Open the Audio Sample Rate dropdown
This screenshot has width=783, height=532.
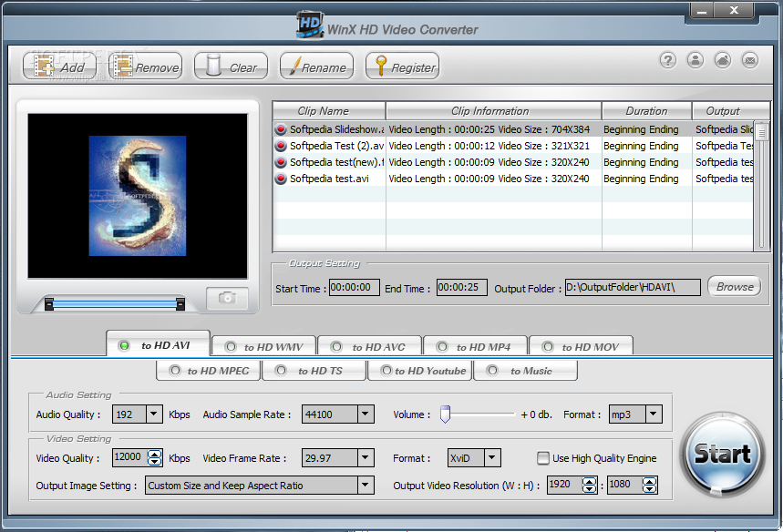pos(366,414)
